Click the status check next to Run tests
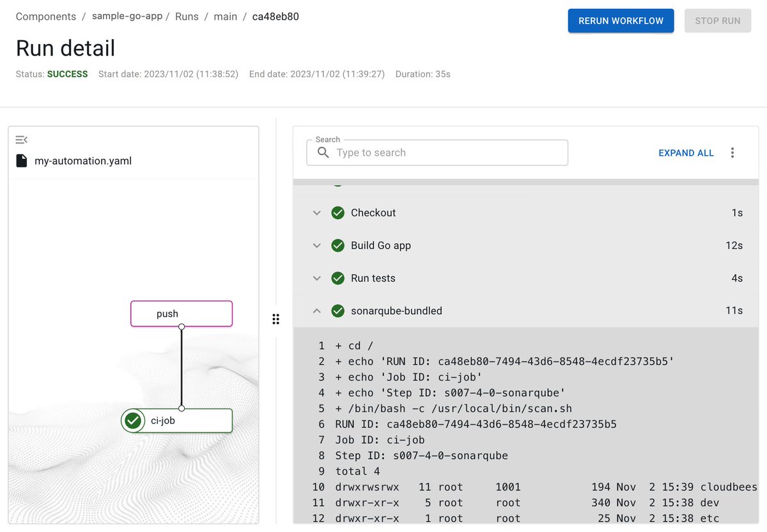The height and width of the screenshot is (532, 767). [x=338, y=278]
